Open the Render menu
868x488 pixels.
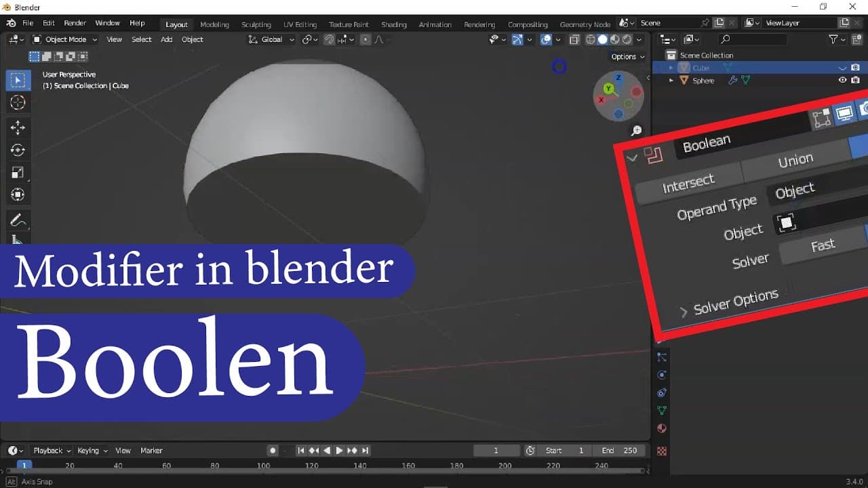(75, 23)
